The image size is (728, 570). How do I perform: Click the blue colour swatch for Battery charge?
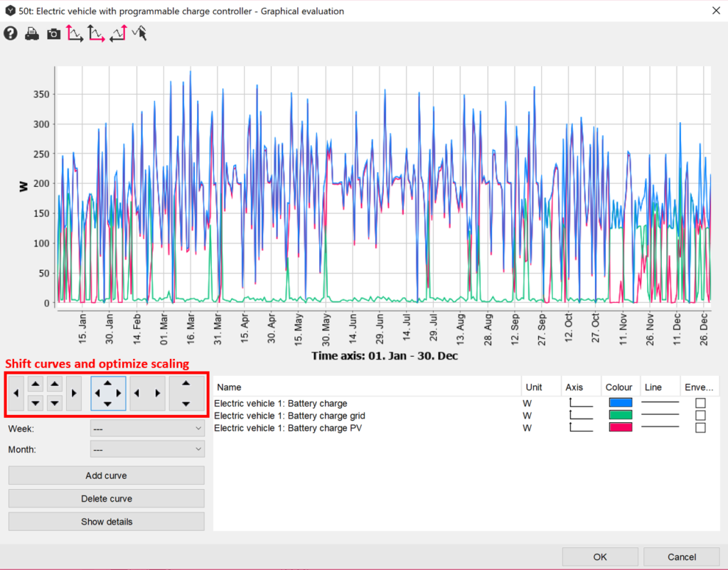point(620,403)
